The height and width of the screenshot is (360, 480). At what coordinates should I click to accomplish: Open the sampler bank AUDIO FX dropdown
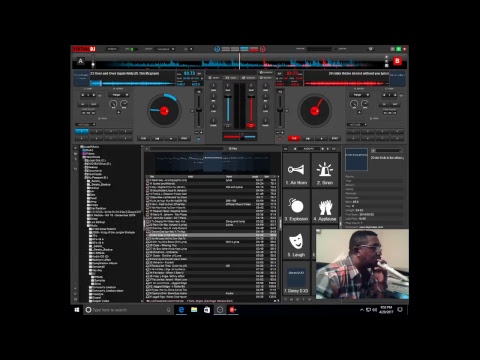(309, 148)
